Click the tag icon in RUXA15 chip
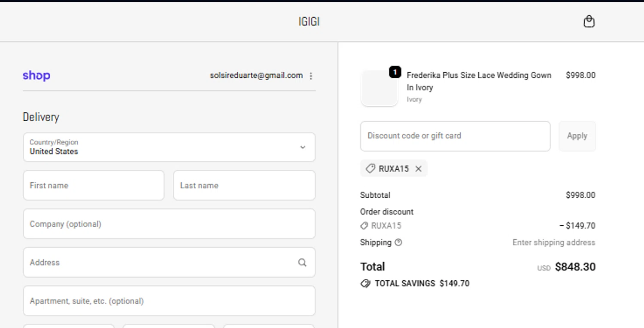The height and width of the screenshot is (328, 644). point(370,169)
